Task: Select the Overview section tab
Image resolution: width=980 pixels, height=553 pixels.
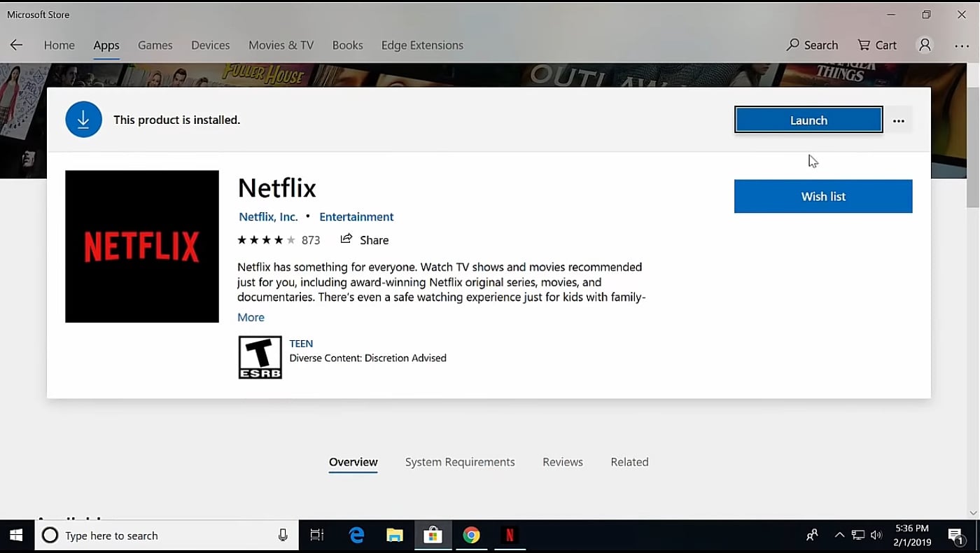Action: point(353,462)
